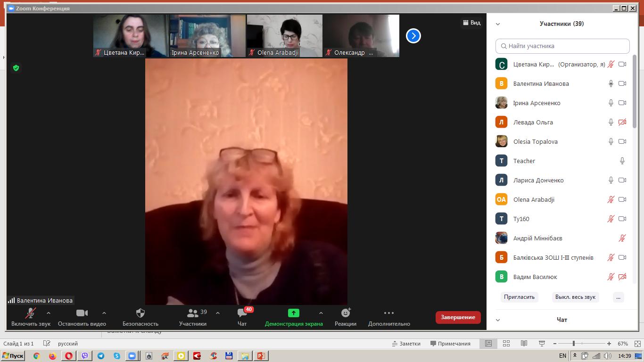Image resolution: width=644 pixels, height=362 pixels.
Task: Expand video options arrow beside camera
Action: click(x=104, y=313)
